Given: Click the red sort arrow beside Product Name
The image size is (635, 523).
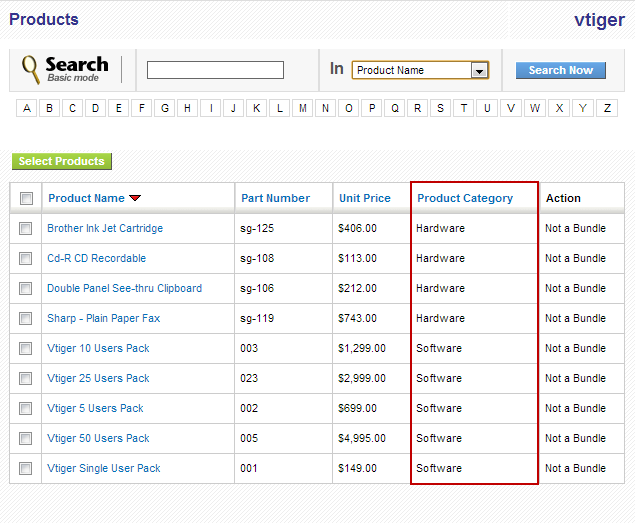Looking at the screenshot, I should [135, 198].
